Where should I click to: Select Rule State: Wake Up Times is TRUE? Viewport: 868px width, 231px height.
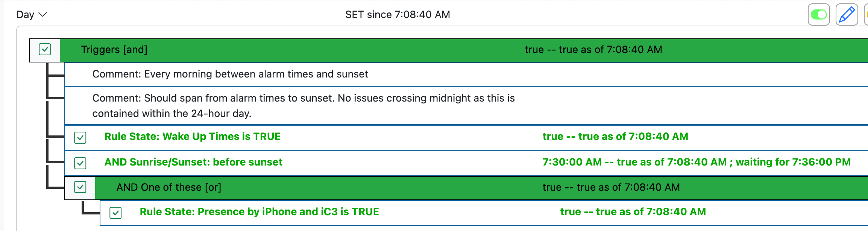coord(193,137)
